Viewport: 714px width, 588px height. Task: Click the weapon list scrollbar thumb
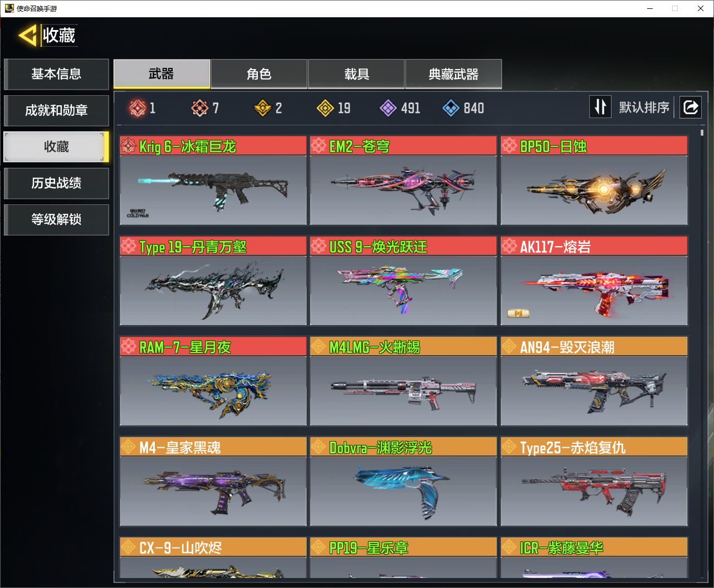point(702,133)
